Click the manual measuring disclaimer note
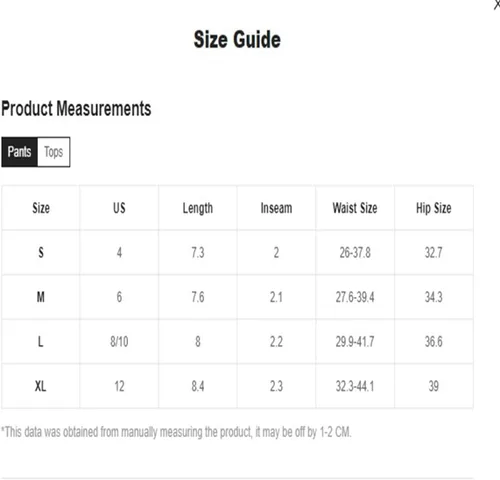Image resolution: width=500 pixels, height=480 pixels. click(x=176, y=432)
